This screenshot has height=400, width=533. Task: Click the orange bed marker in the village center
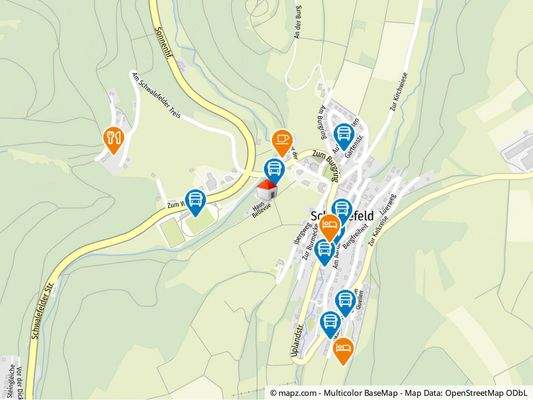(330, 228)
